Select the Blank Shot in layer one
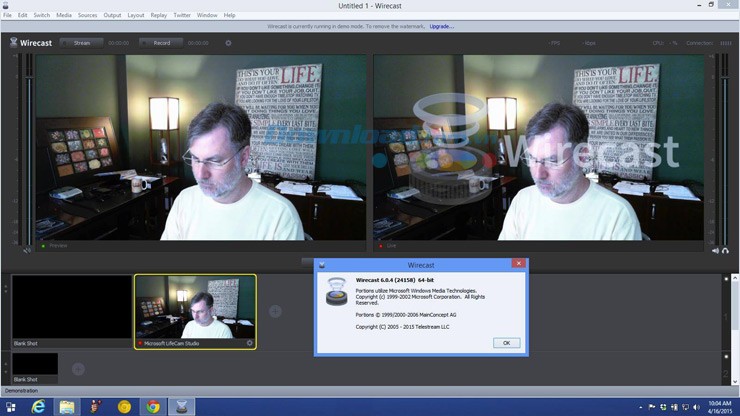Screen dimensions: 740x416 [x=72, y=312]
